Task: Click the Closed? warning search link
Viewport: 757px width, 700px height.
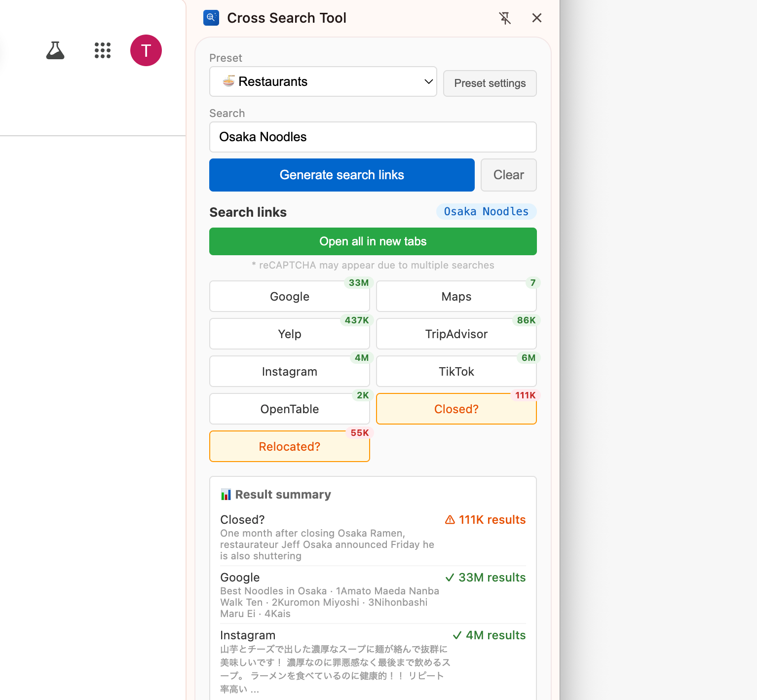Action: [x=456, y=409]
